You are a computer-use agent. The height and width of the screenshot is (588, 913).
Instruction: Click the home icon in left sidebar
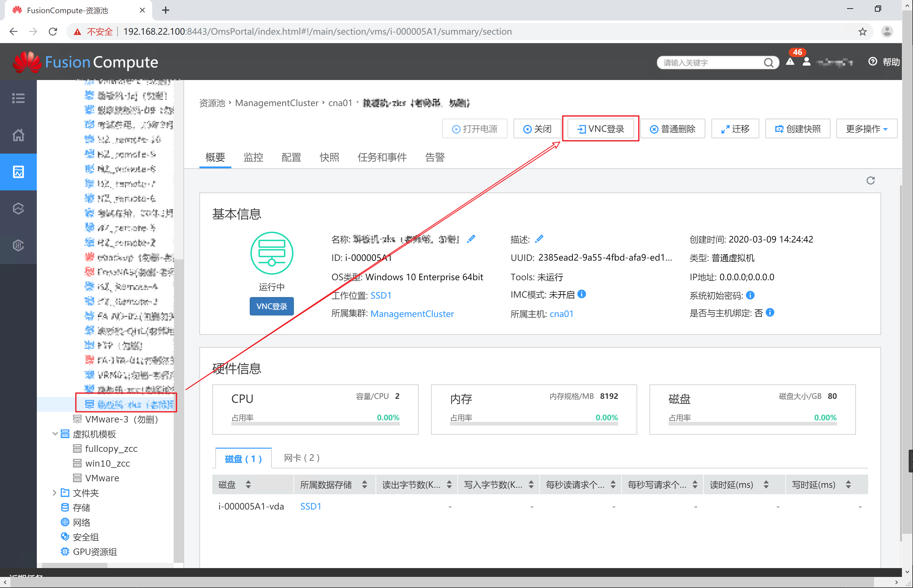pyautogui.click(x=18, y=135)
